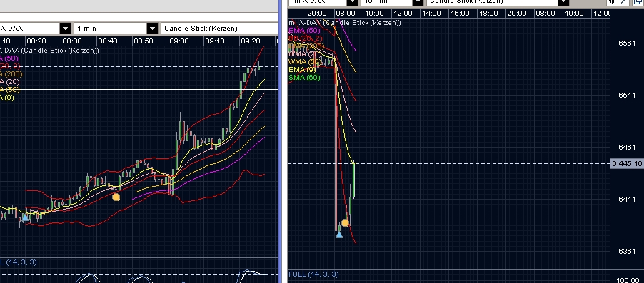Click the 09:00 time axis label
The image size is (644, 283).
tap(179, 41)
